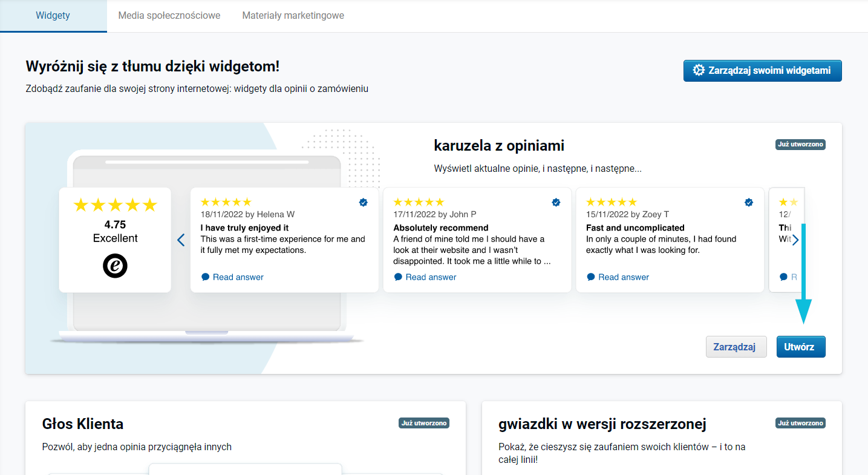Click the Trusted Shops e-logo badge
Screen dimensions: 868x475
pyautogui.click(x=115, y=266)
